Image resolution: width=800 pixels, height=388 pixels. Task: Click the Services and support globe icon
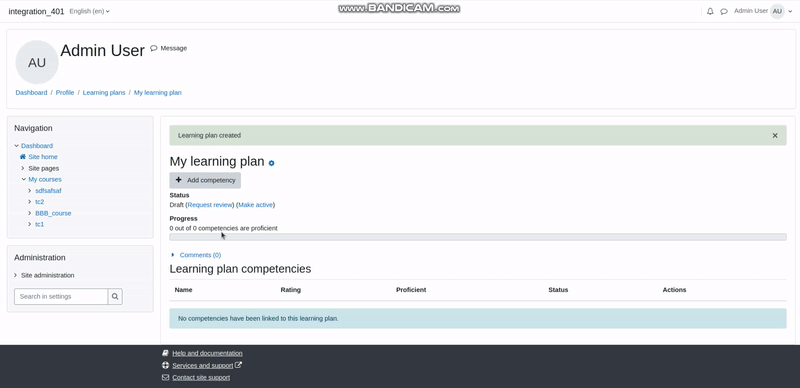pyautogui.click(x=165, y=365)
